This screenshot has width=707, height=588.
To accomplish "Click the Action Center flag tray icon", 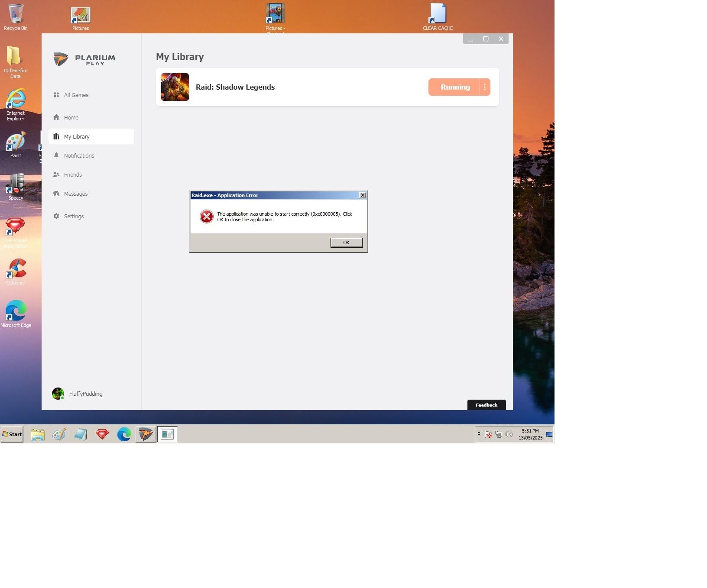I will (488, 434).
